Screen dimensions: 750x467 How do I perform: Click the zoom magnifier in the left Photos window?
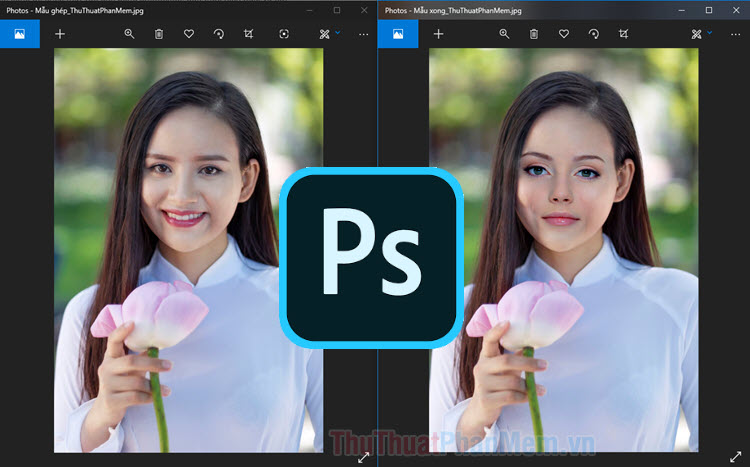point(129,34)
